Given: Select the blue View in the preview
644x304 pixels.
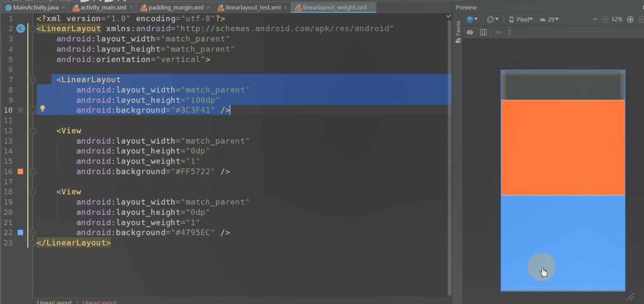Looking at the screenshot, I should coord(563,243).
